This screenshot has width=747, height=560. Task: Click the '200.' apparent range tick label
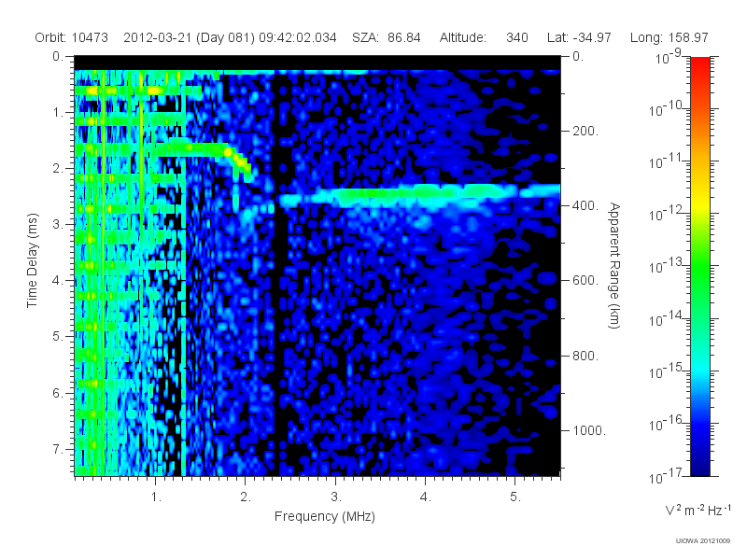(585, 131)
